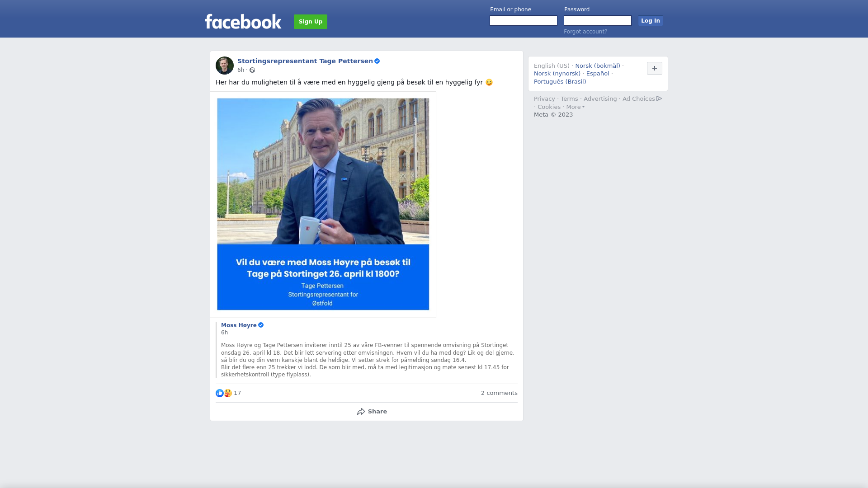Viewport: 868px width, 488px height.
Task: Click the Meta © 2023 text
Action: [x=553, y=115]
